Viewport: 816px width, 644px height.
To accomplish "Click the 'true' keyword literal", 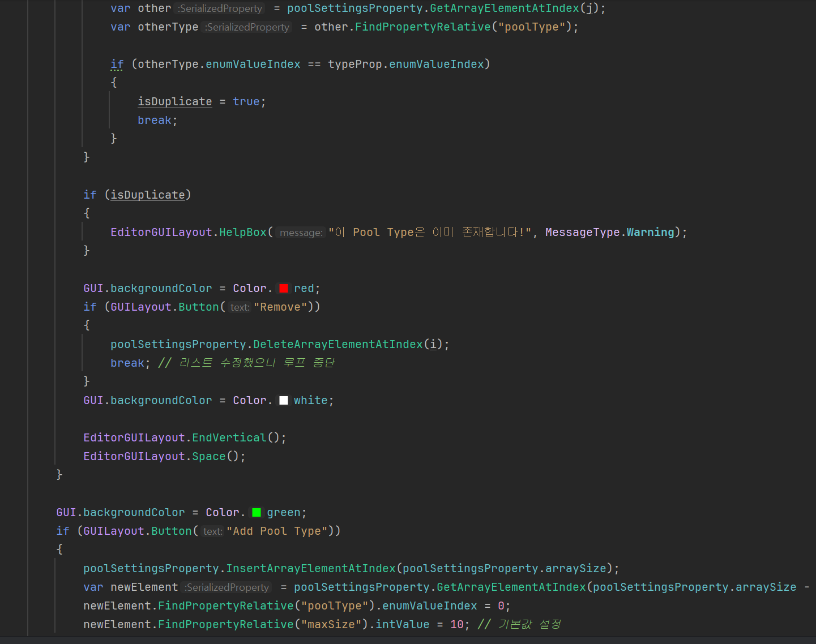I will pos(246,102).
